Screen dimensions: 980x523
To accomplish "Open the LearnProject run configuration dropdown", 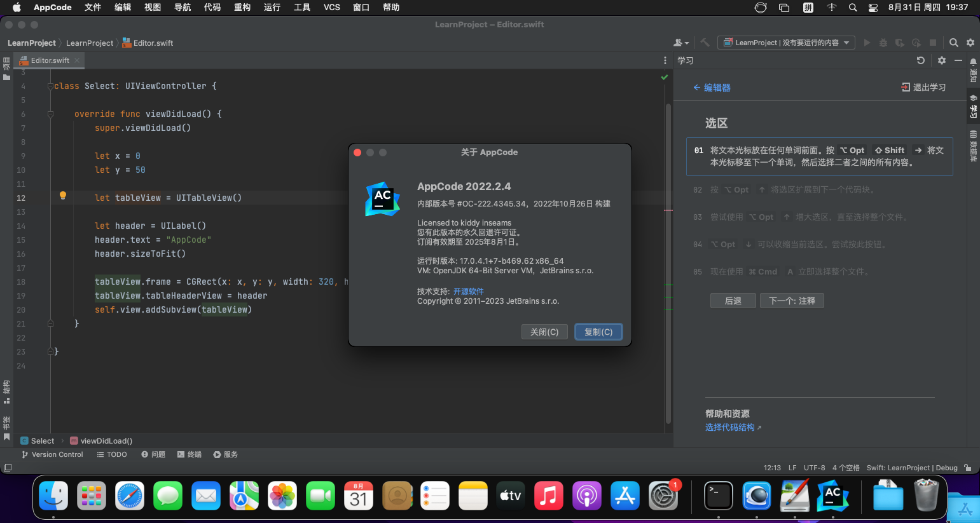I will click(x=786, y=43).
